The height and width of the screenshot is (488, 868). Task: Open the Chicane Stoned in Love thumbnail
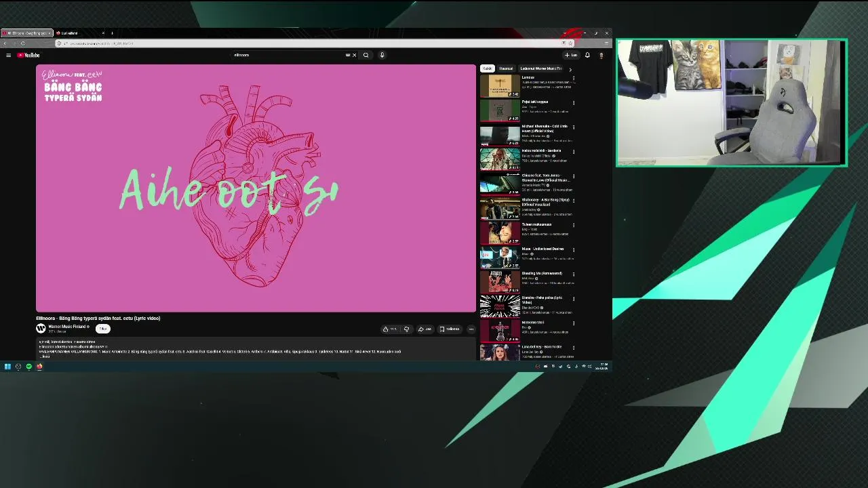500,184
